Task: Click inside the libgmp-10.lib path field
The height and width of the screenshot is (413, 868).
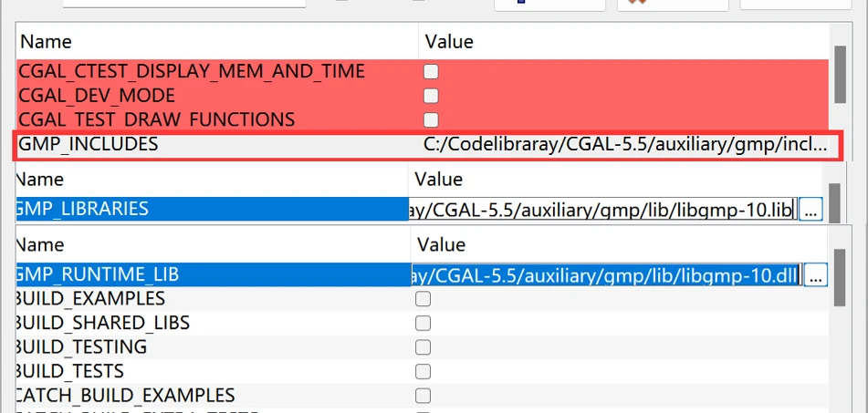Action: (x=602, y=209)
